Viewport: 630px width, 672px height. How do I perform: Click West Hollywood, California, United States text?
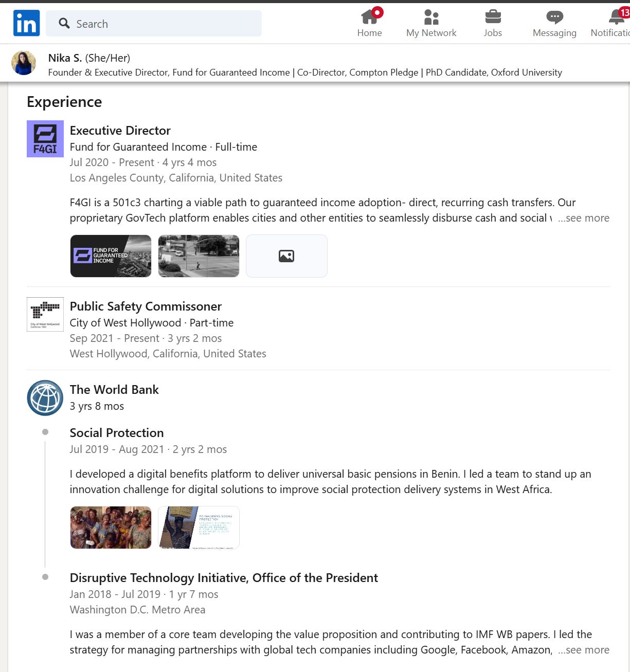click(x=168, y=354)
